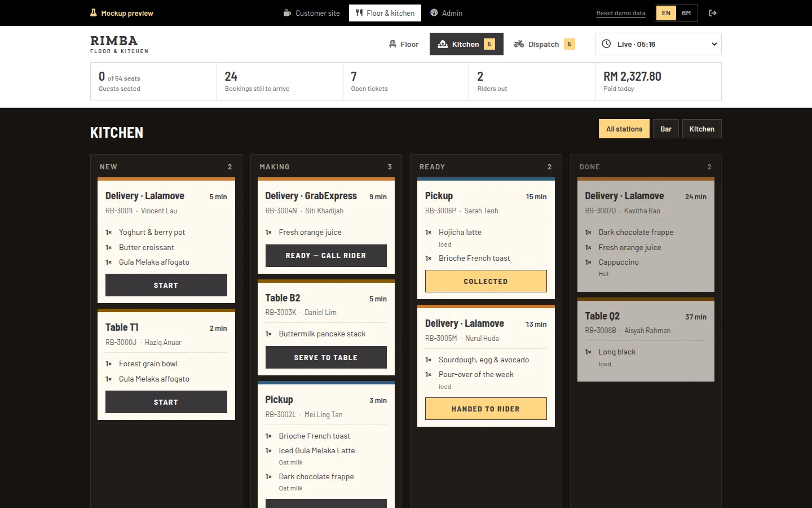
Task: Click the Guests seated stat
Action: (x=153, y=81)
